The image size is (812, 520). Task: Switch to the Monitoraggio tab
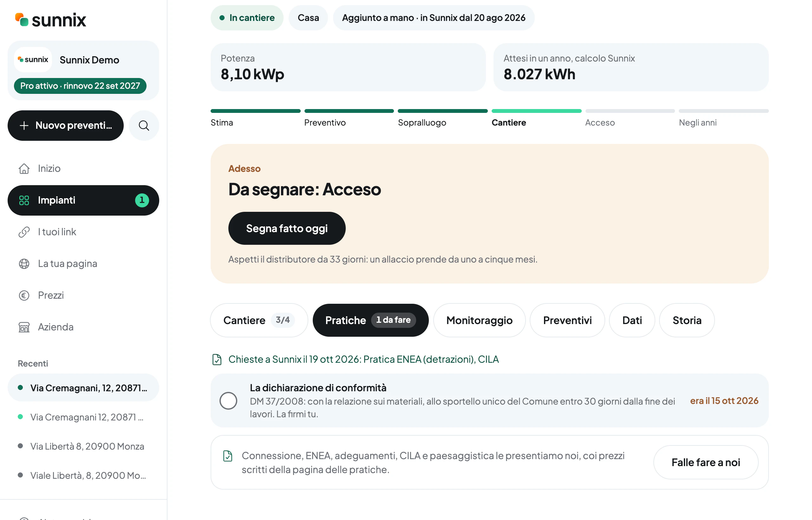point(479,320)
